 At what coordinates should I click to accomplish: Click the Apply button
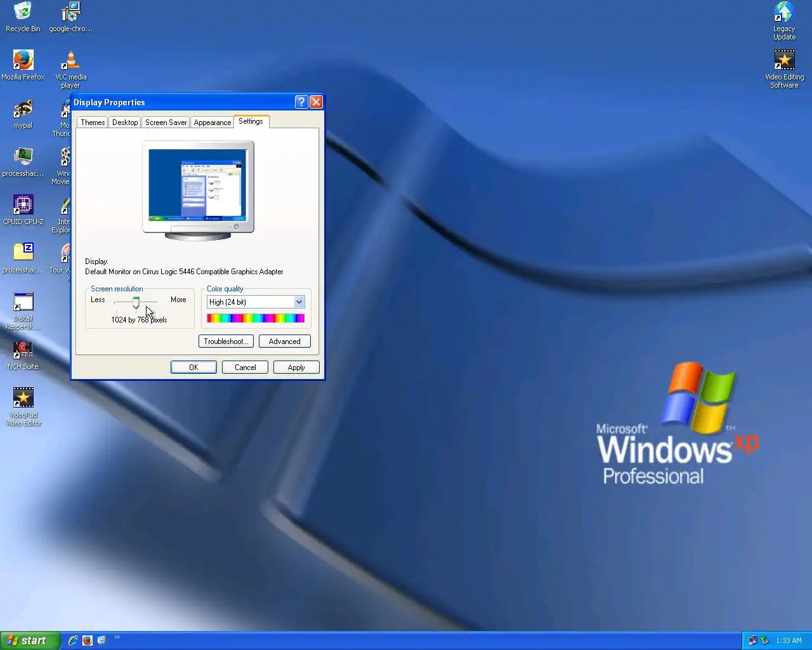pos(296,368)
